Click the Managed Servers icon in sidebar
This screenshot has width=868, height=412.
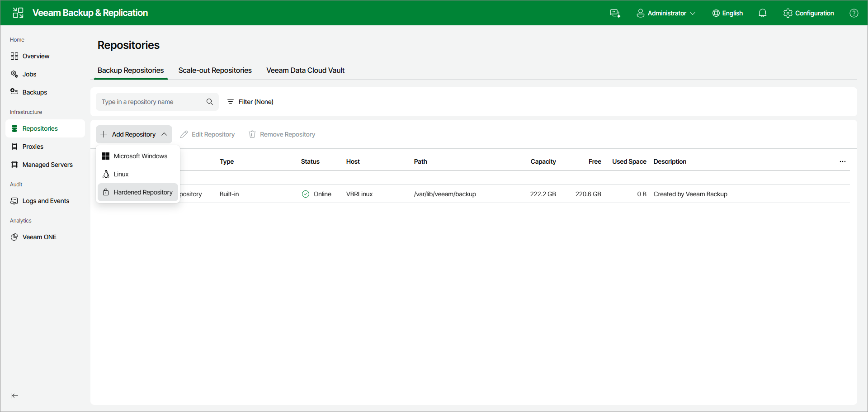(x=14, y=165)
